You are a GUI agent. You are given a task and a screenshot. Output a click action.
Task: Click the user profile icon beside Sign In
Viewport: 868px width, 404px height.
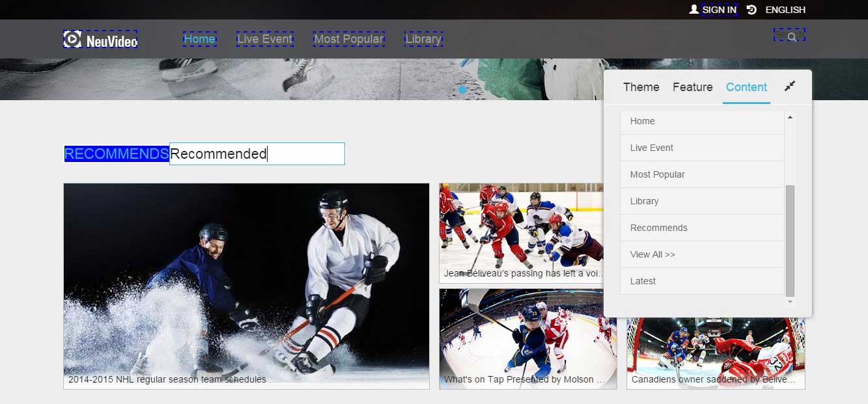(x=694, y=10)
